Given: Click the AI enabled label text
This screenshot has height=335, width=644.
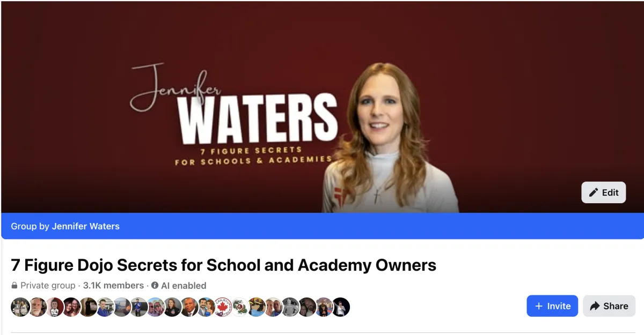Looking at the screenshot, I should (184, 286).
